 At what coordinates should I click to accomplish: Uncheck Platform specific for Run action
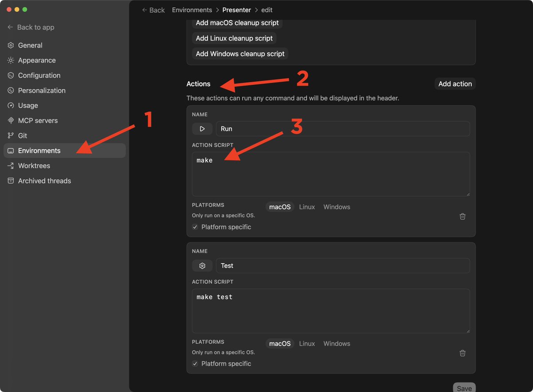[x=195, y=227]
